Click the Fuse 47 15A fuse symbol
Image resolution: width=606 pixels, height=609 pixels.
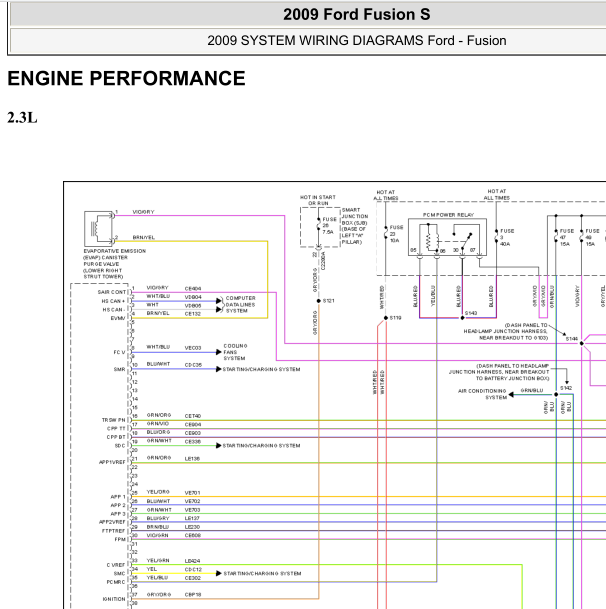click(x=556, y=237)
